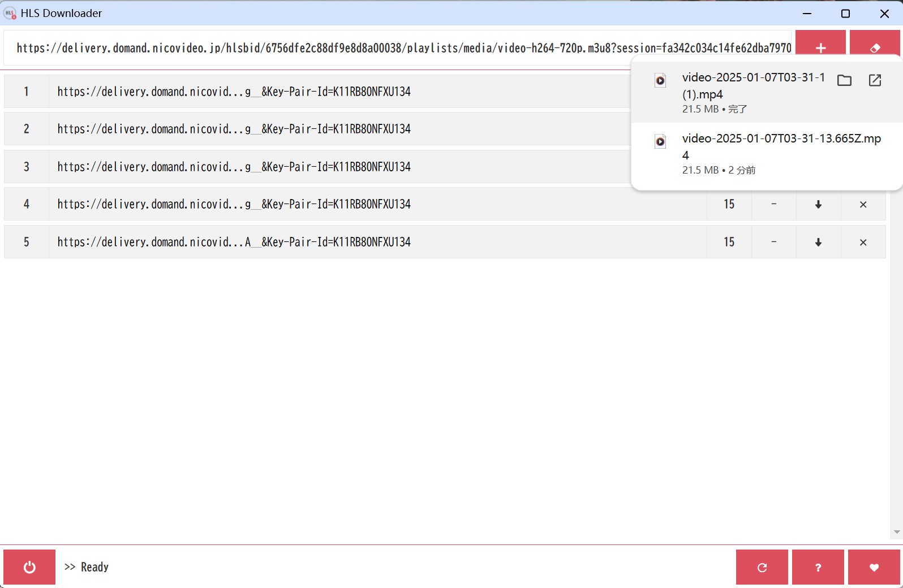The height and width of the screenshot is (588, 903).
Task: Click the power button at bottom left
Action: click(x=29, y=567)
